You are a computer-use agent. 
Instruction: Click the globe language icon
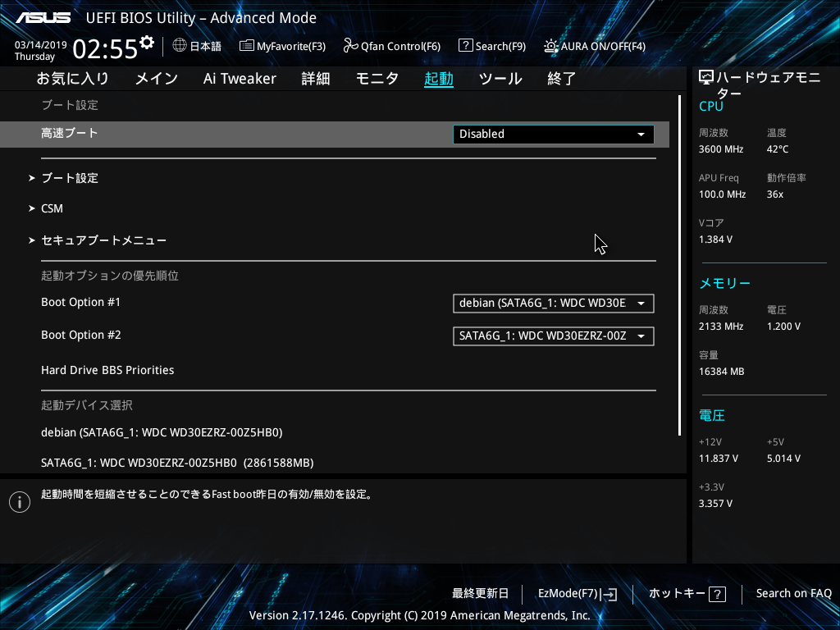[180, 46]
